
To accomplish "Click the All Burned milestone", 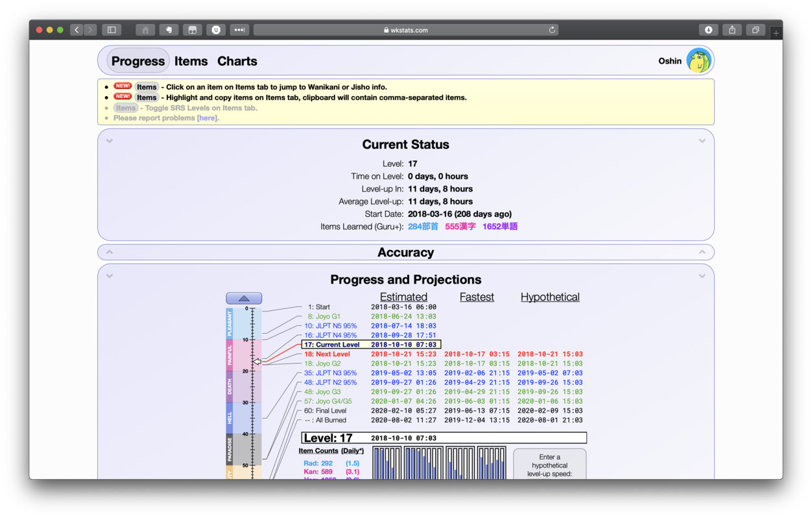I will [326, 420].
